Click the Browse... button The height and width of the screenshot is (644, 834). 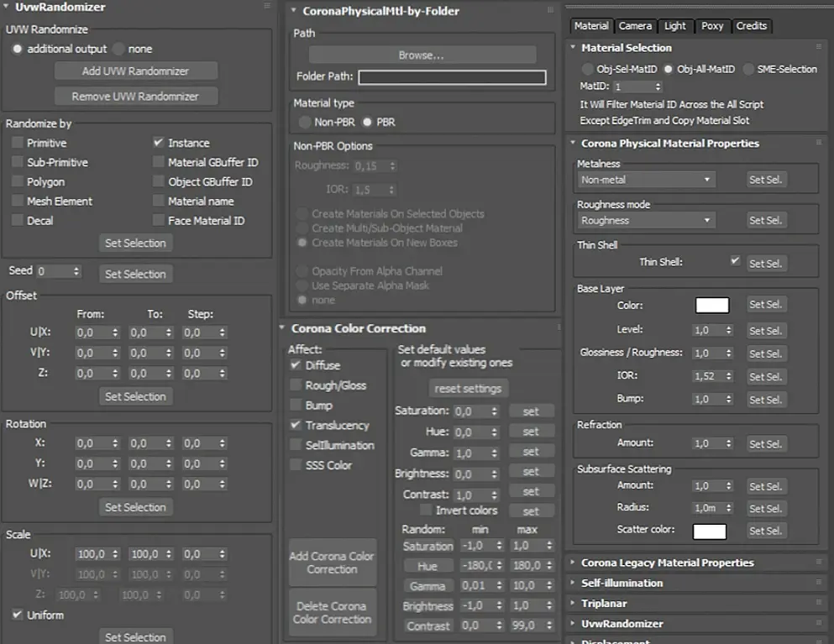pos(422,55)
